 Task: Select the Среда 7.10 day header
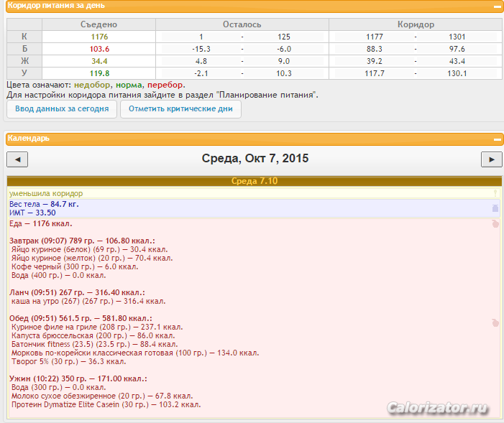pos(254,181)
